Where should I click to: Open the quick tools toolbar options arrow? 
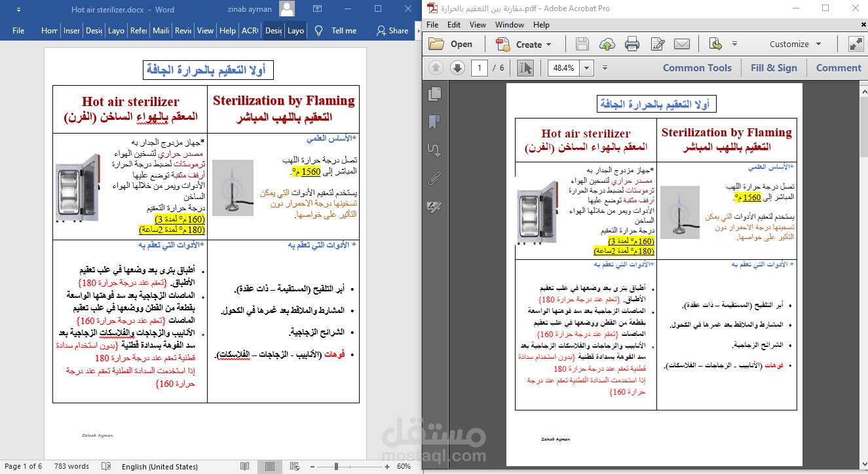click(x=734, y=45)
